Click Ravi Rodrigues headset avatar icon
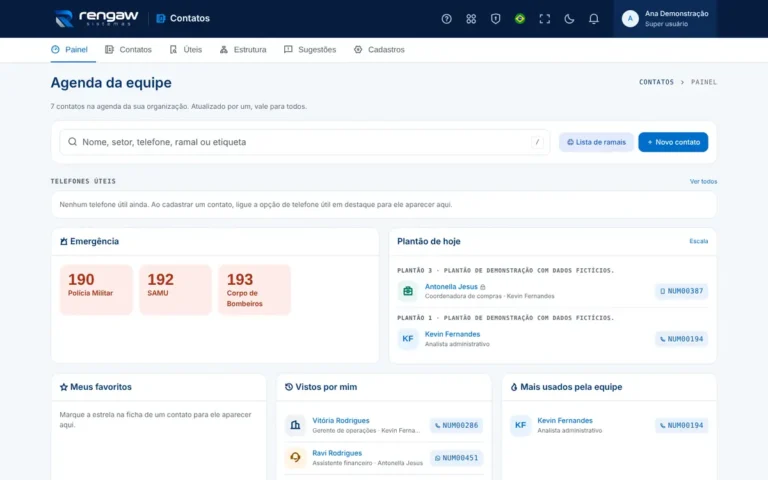This screenshot has height=480, width=768. tap(295, 457)
